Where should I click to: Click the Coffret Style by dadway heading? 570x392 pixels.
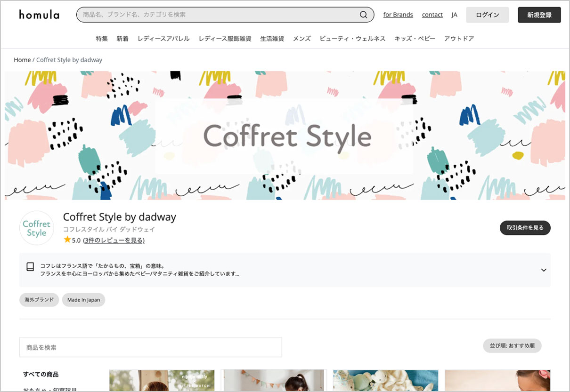pyautogui.click(x=120, y=217)
